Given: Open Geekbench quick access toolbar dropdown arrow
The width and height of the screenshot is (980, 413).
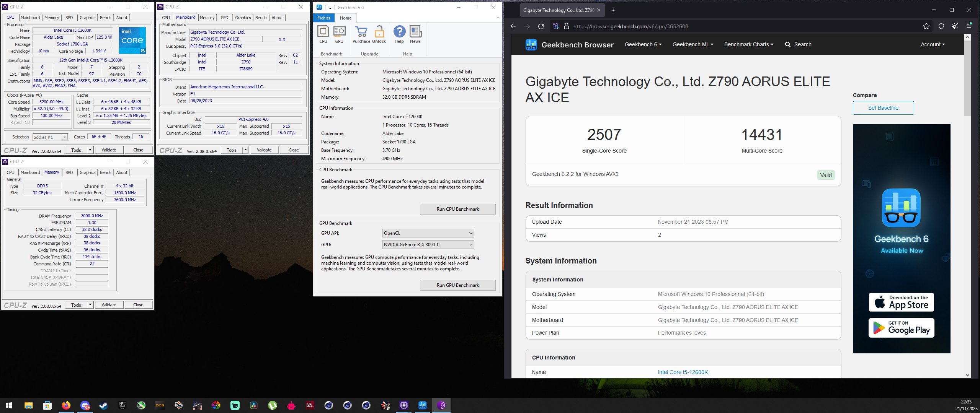Looking at the screenshot, I should click(330, 8).
